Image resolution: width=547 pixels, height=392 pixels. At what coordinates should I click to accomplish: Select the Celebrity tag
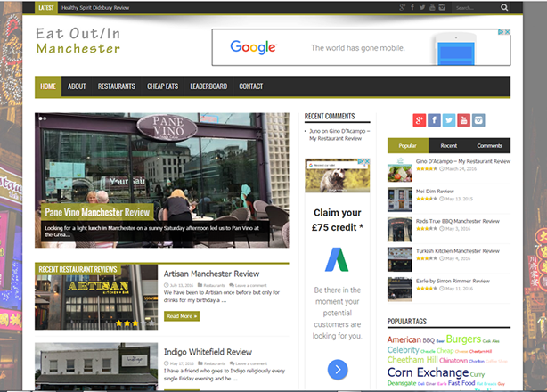(x=403, y=350)
